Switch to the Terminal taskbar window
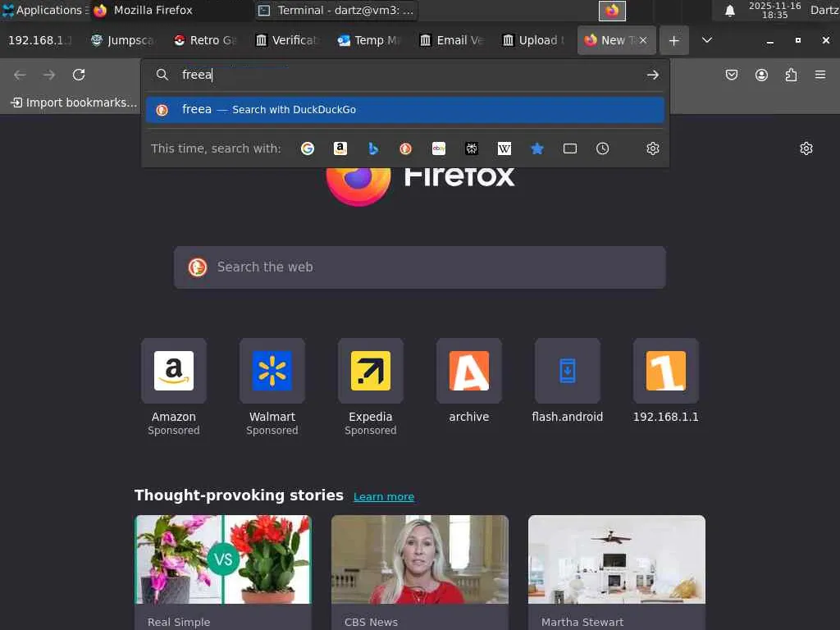 tap(336, 10)
